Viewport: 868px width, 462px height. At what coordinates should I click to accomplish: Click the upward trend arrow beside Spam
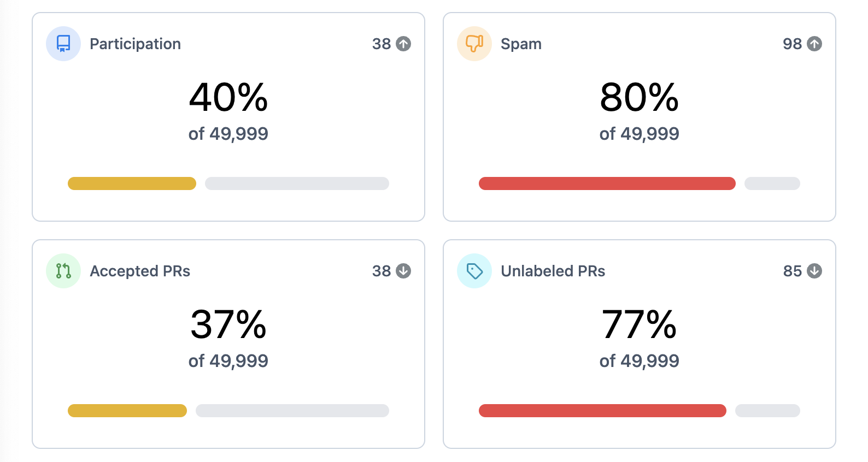coord(814,43)
